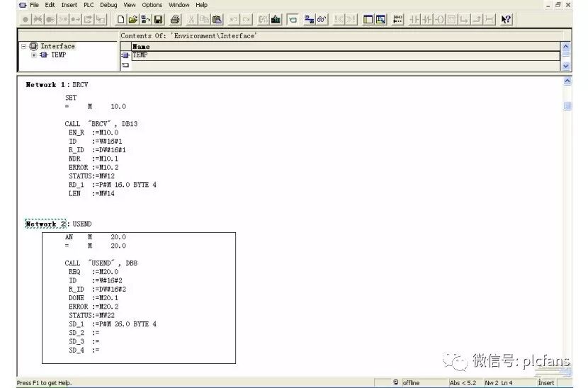Select the TEMP row in the contents table
Image resolution: width=588 pixels, height=388 pixels.
(x=346, y=55)
